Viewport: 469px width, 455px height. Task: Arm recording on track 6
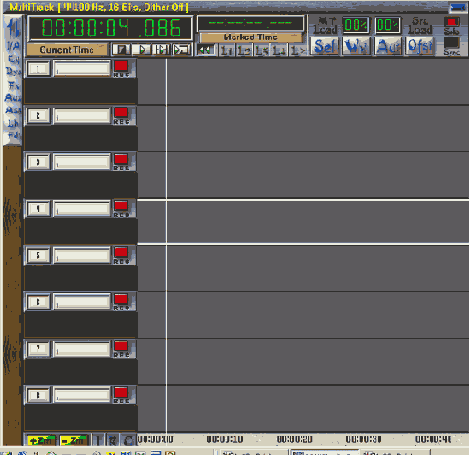121,299
